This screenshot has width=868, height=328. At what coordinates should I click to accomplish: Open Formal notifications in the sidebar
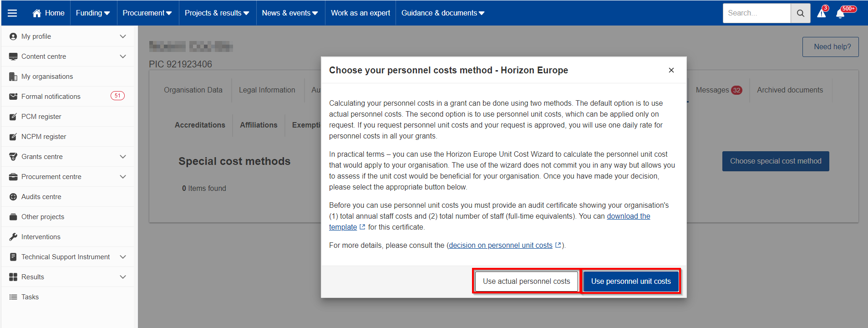68,97
